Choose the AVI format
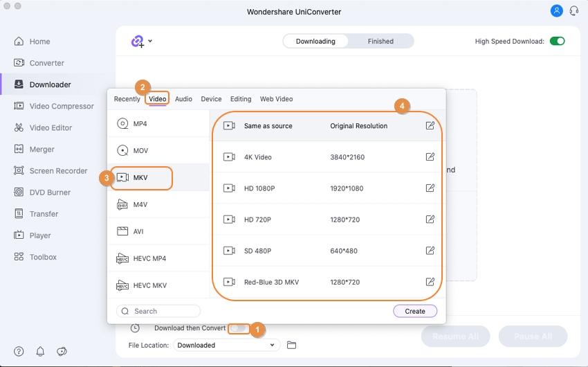 (x=158, y=231)
